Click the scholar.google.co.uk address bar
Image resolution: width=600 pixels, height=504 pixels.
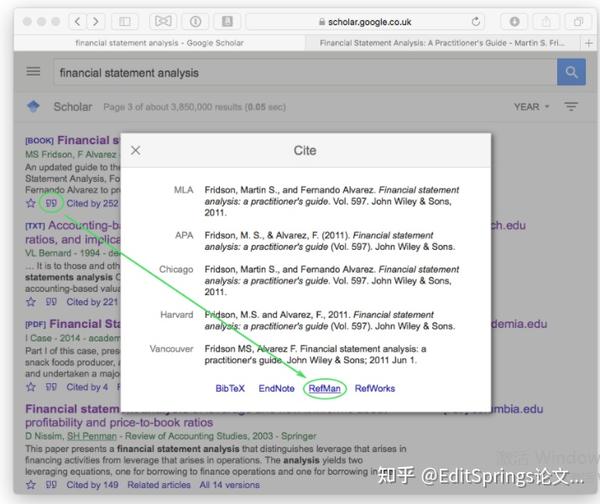(x=365, y=22)
